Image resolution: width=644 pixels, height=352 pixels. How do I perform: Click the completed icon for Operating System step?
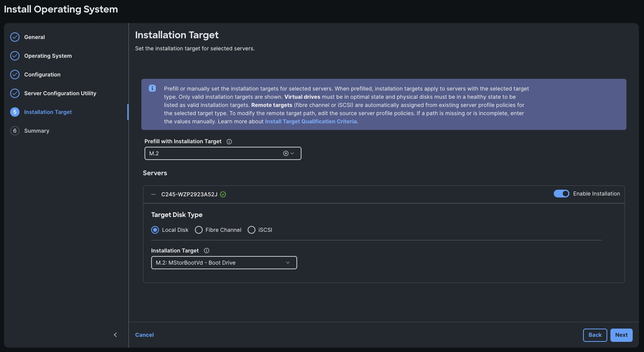tap(14, 55)
